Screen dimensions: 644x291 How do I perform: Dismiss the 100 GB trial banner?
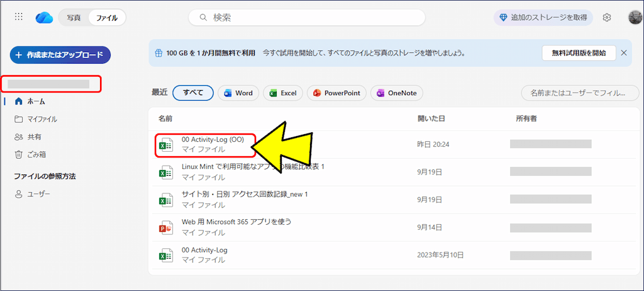pyautogui.click(x=623, y=53)
